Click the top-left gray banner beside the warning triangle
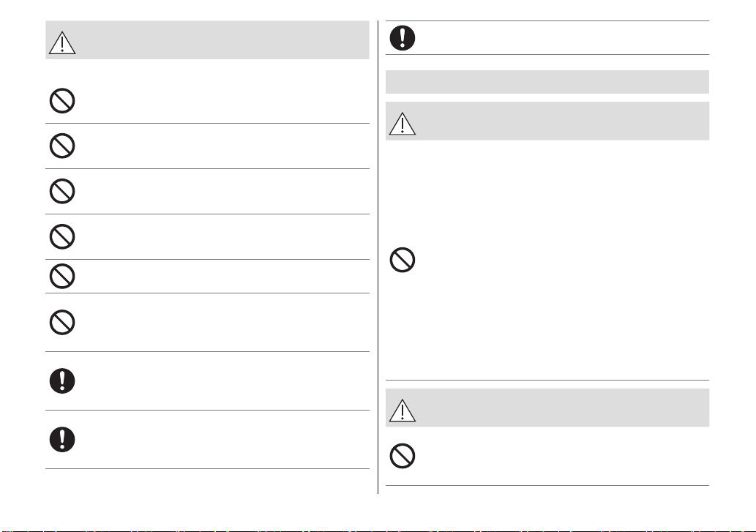The width and height of the screenshot is (756, 532). click(x=222, y=40)
